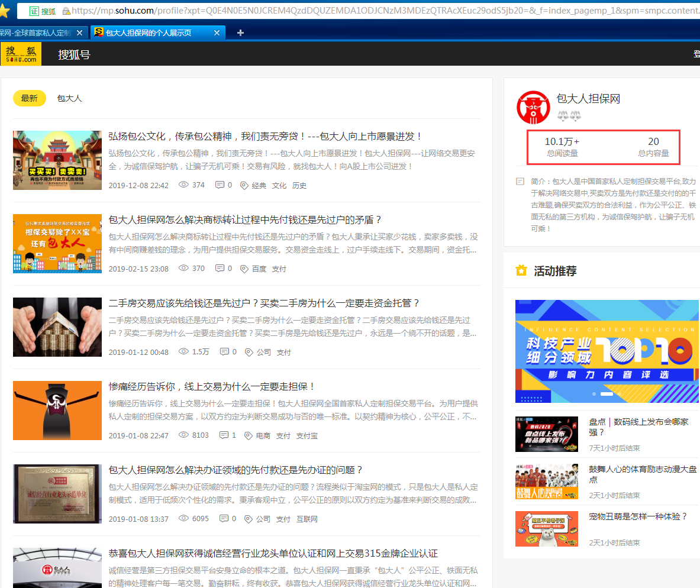The height and width of the screenshot is (588, 700).
Task: Open the orange 惨痛经历 article thumbnail
Action: tap(57, 411)
